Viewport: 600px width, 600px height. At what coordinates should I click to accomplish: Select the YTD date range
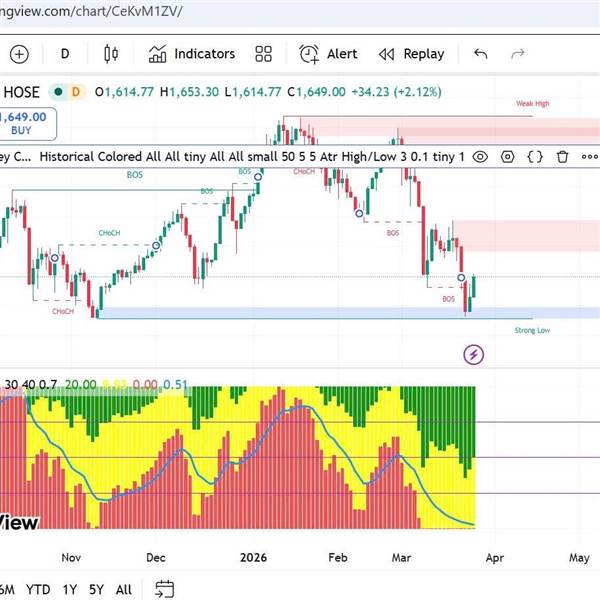point(38,589)
